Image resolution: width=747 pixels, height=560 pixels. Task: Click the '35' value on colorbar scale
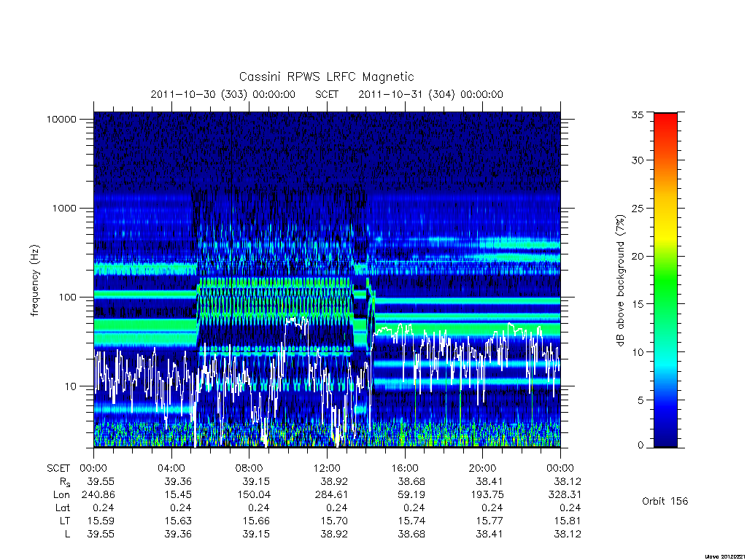[637, 114]
